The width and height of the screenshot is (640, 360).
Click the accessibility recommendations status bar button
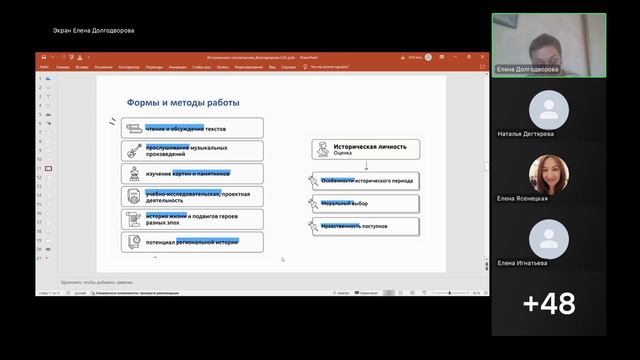pyautogui.click(x=135, y=293)
